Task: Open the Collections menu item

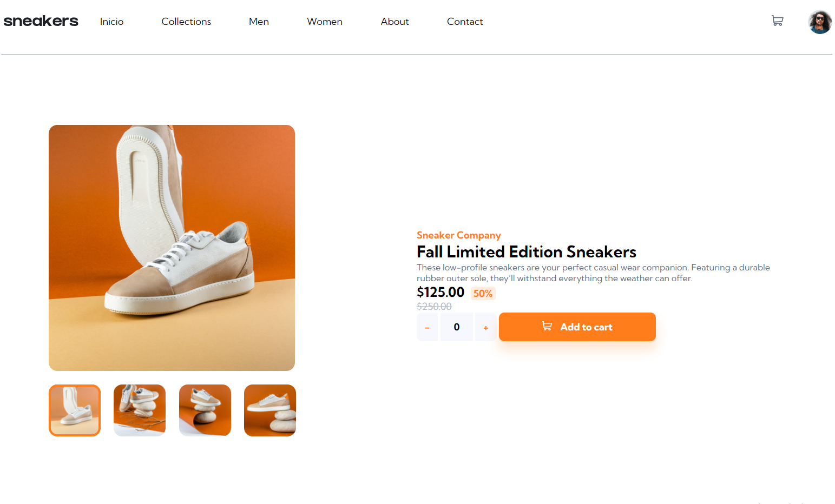Action: click(x=186, y=22)
